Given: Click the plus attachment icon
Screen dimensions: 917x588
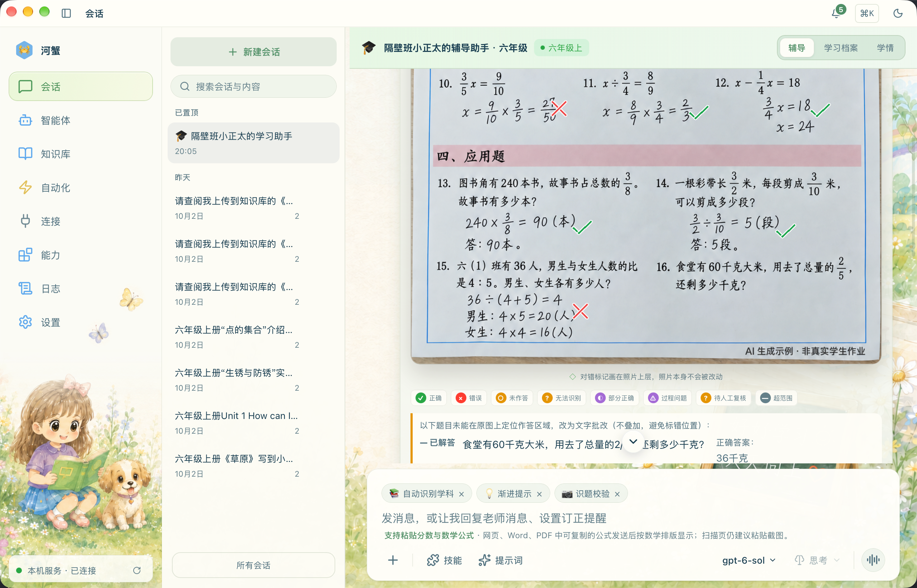Looking at the screenshot, I should tap(393, 560).
